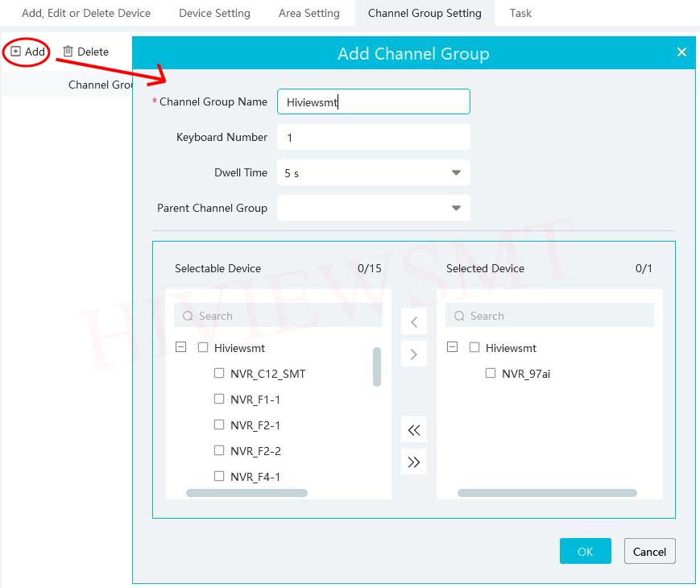
Task: Remove all devices with double left arrow
Action: (x=414, y=430)
